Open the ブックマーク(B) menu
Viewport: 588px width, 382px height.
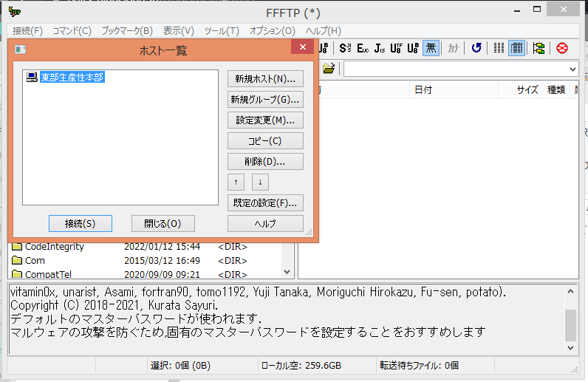pos(126,30)
